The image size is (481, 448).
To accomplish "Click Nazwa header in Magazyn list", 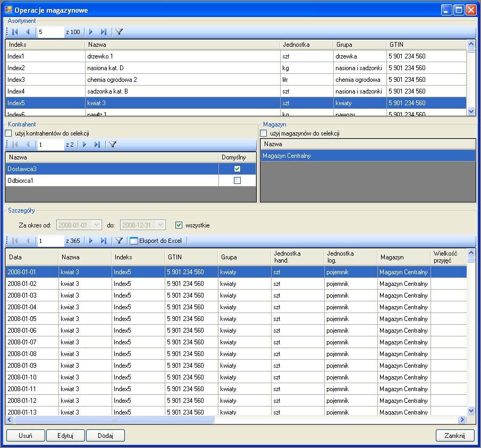I will (x=368, y=144).
